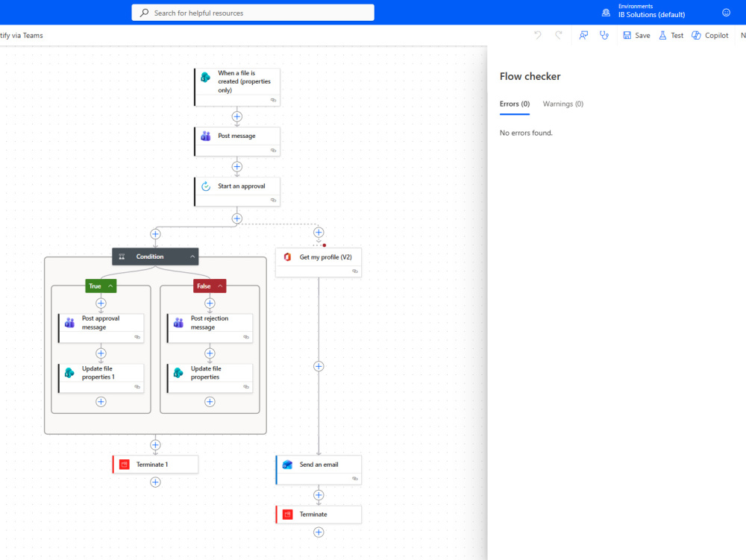The width and height of the screenshot is (746, 560).
Task: Open Post approval message card
Action: click(x=101, y=328)
